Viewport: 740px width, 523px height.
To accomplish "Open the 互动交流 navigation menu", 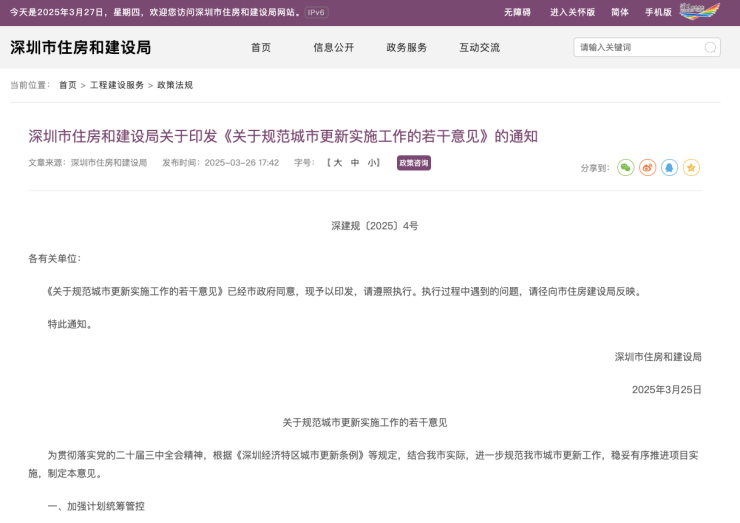I will 479,47.
